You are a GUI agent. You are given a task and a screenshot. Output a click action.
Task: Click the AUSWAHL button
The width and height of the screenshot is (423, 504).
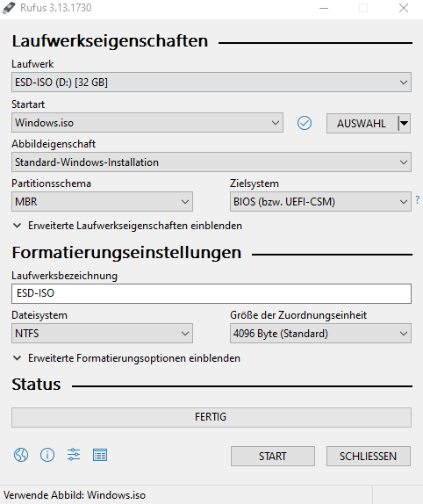click(x=362, y=123)
